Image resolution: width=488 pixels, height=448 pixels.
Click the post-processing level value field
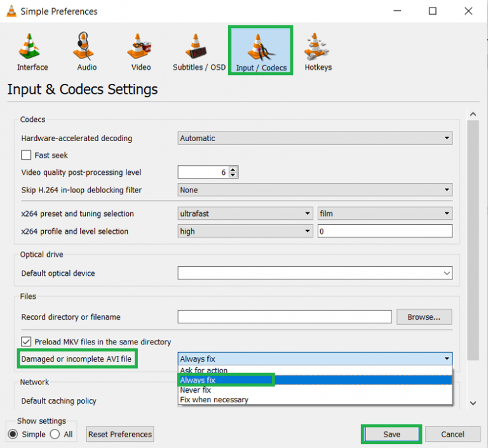(x=203, y=172)
